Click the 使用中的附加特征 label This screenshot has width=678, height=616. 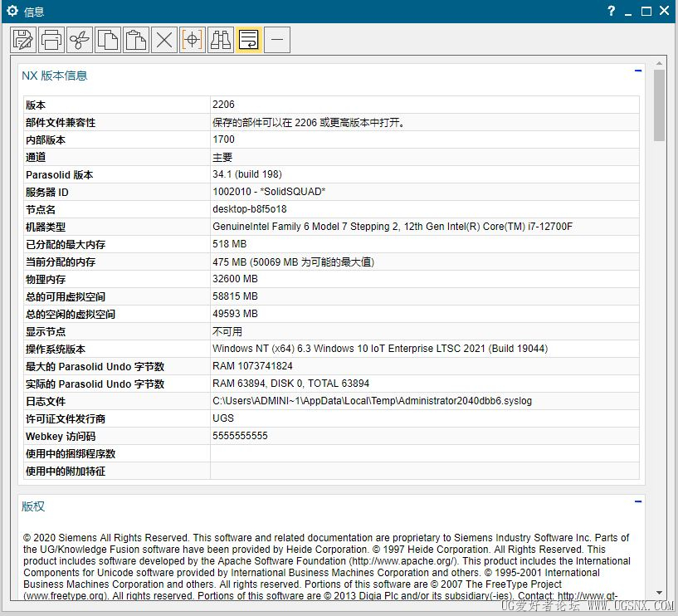coord(66,471)
